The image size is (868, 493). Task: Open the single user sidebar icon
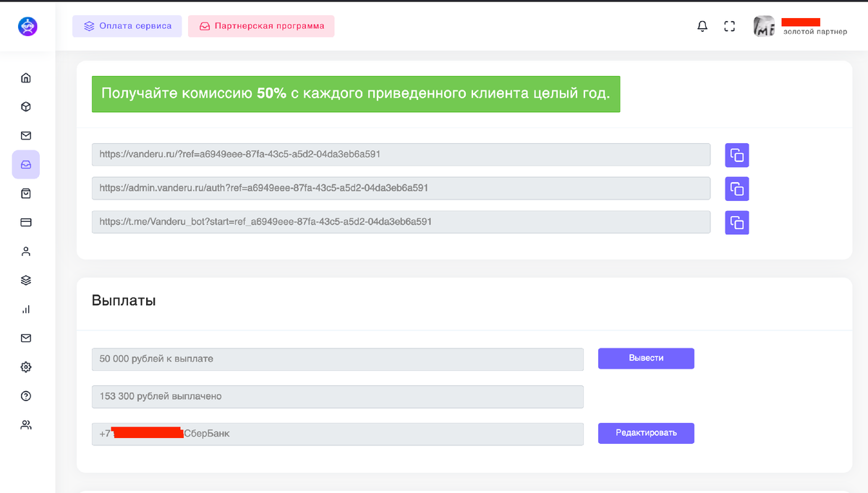(26, 252)
